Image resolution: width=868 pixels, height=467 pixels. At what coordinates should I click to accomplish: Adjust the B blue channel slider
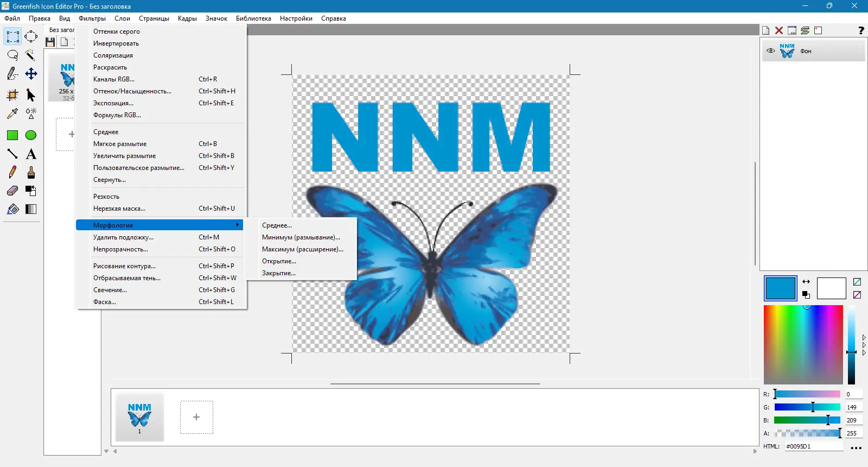[807, 420]
